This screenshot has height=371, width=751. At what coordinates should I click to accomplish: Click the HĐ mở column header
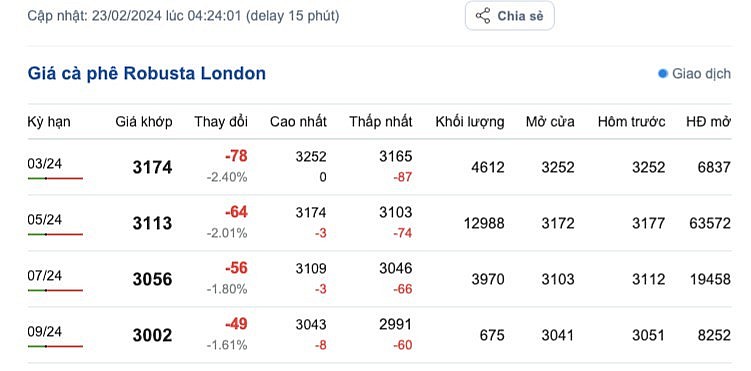click(708, 122)
